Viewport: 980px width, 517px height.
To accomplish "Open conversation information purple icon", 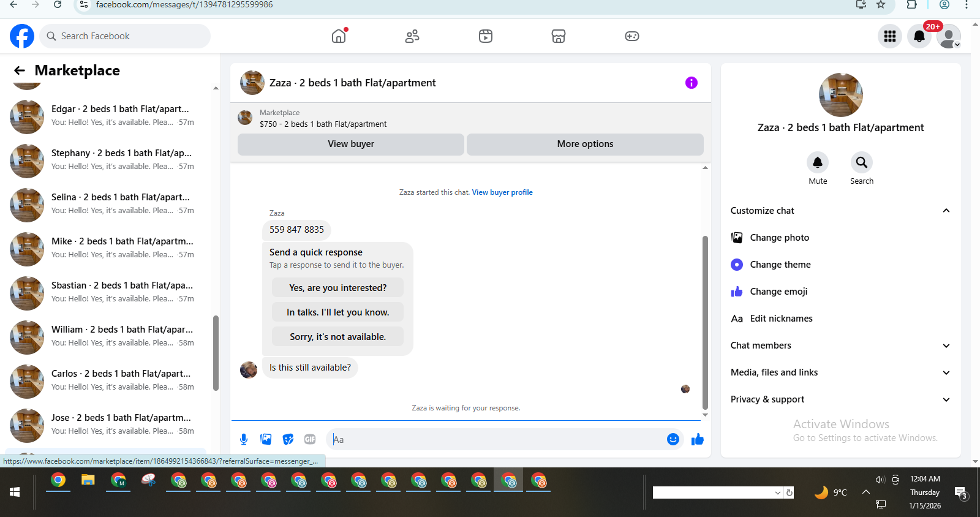I will (692, 83).
